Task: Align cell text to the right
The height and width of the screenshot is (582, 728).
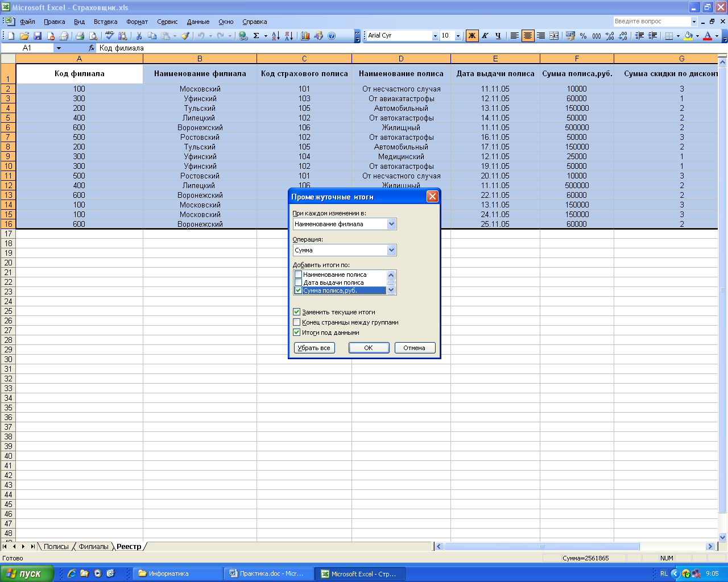Action: [x=541, y=36]
